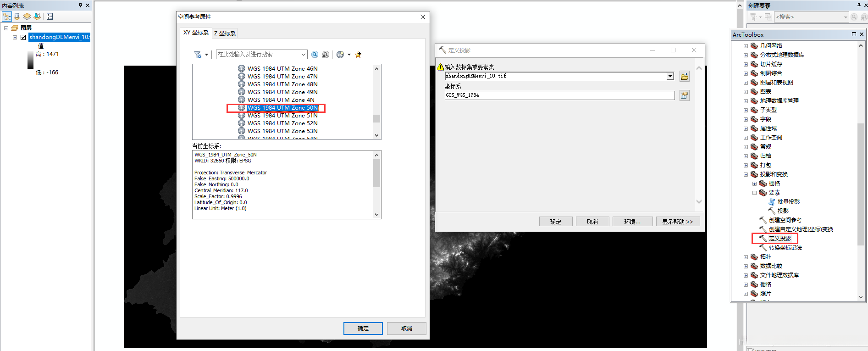The image size is (868, 351).
Task: Click the 图层 data frame layers icon
Action: pyautogui.click(x=15, y=28)
